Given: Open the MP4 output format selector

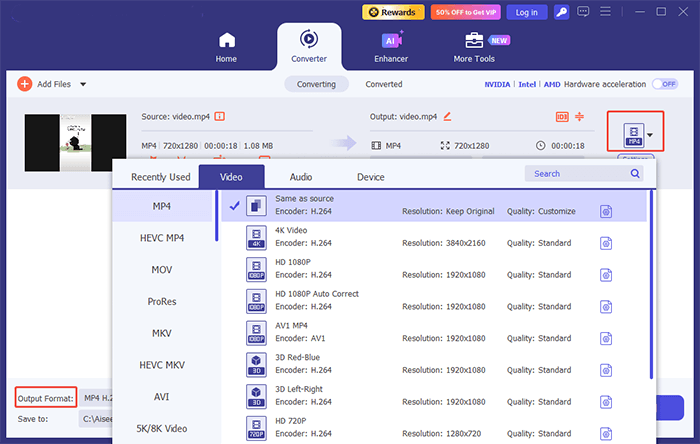Looking at the screenshot, I should (635, 134).
